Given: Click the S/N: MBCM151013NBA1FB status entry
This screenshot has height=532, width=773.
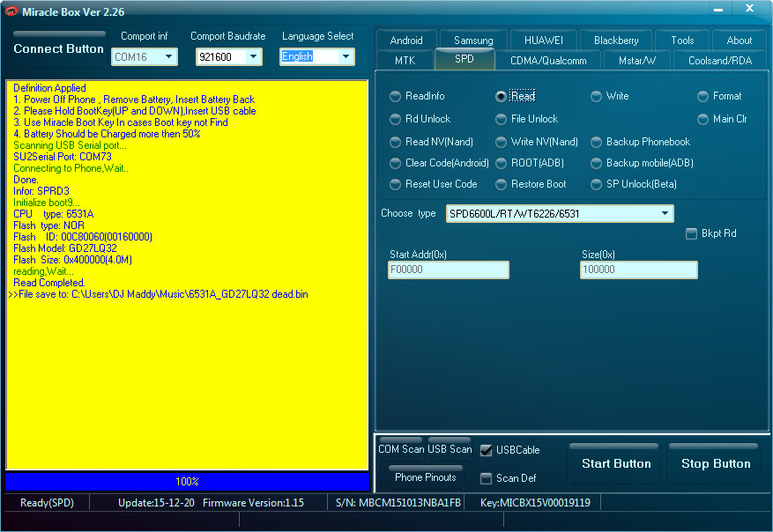Looking at the screenshot, I should click(398, 503).
